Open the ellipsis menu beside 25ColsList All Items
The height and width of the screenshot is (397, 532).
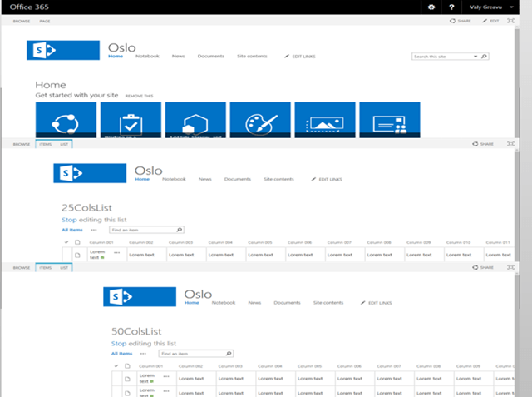click(x=94, y=229)
